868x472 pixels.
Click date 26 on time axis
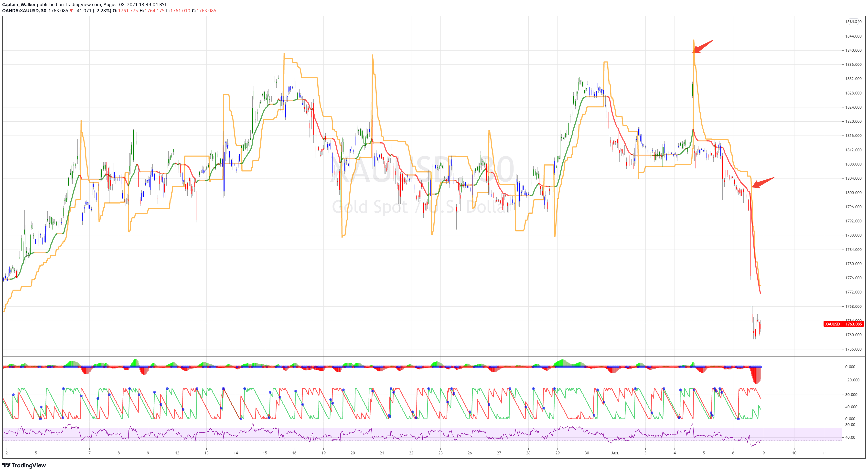click(470, 453)
